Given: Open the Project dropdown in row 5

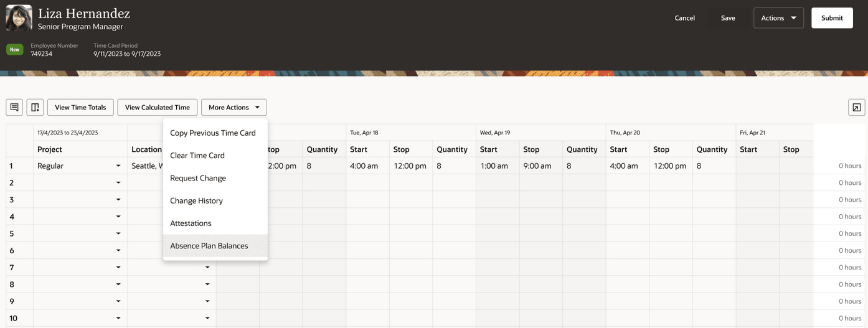Looking at the screenshot, I should click(x=118, y=233).
